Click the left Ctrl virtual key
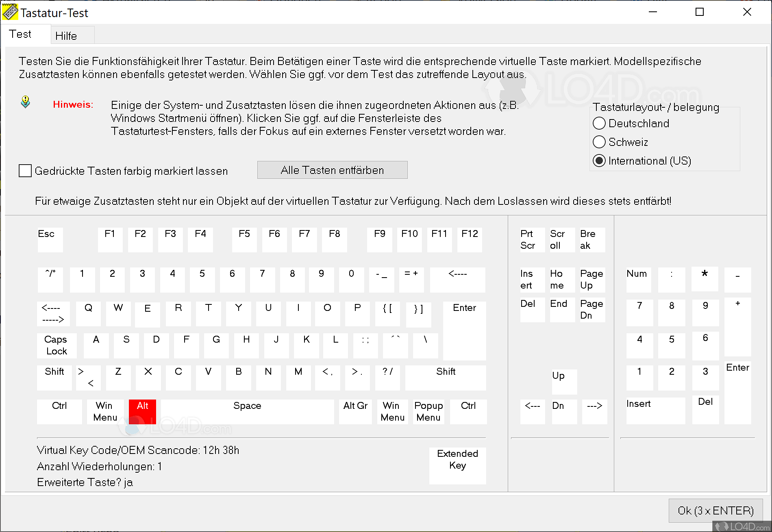772x532 pixels. [59, 412]
